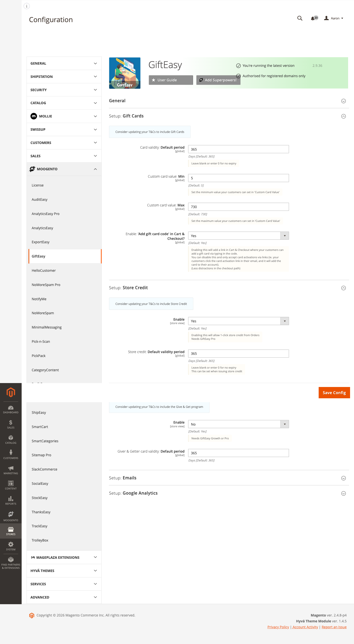Image resolution: width=354 pixels, height=644 pixels.
Task: Expand MOLLIE config tab
Action: pyautogui.click(x=64, y=116)
